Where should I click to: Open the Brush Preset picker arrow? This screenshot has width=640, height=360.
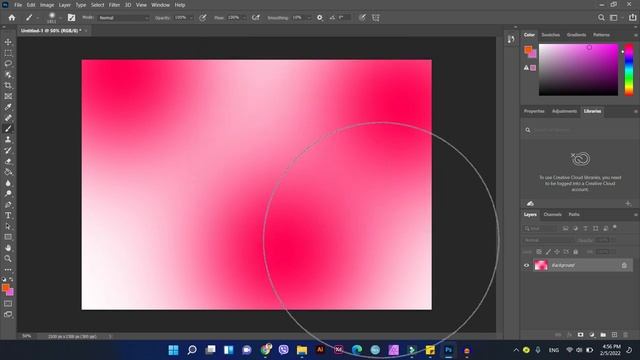pos(61,18)
